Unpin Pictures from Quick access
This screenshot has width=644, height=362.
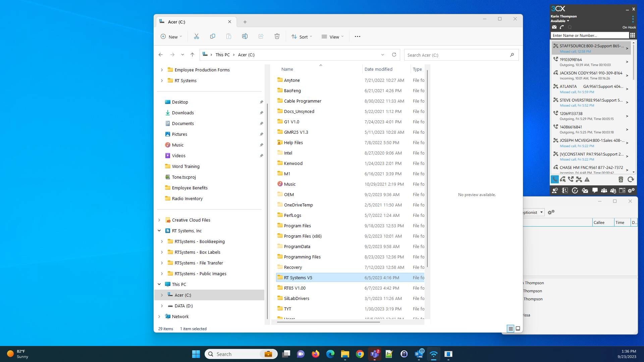(x=261, y=134)
